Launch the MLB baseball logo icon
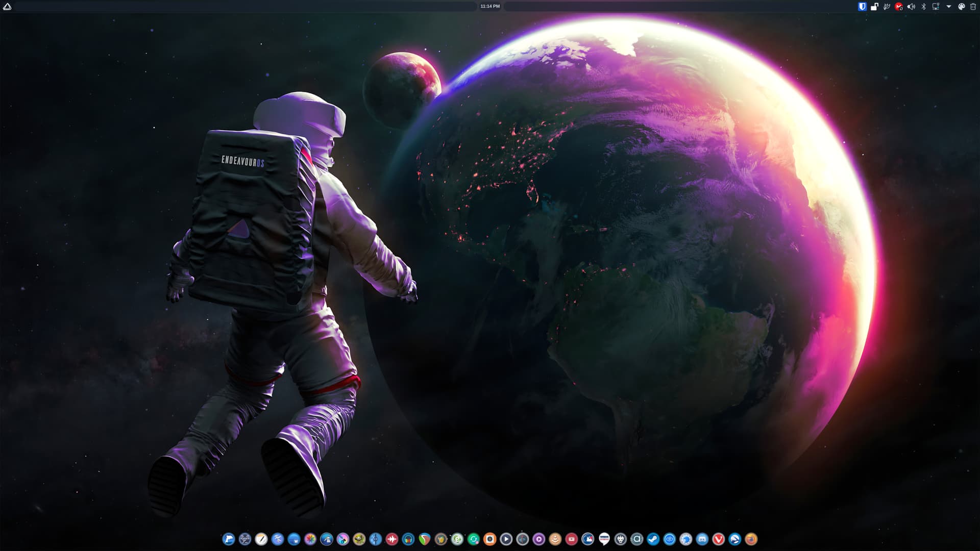This screenshot has width=980, height=551. (x=588, y=539)
